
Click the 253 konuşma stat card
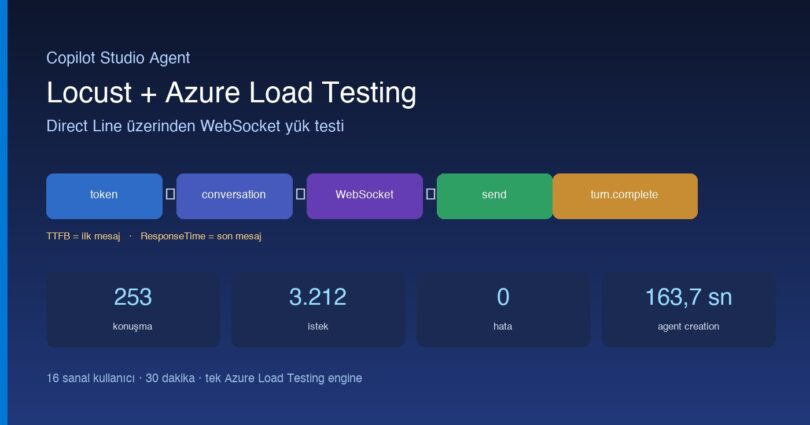(x=133, y=310)
